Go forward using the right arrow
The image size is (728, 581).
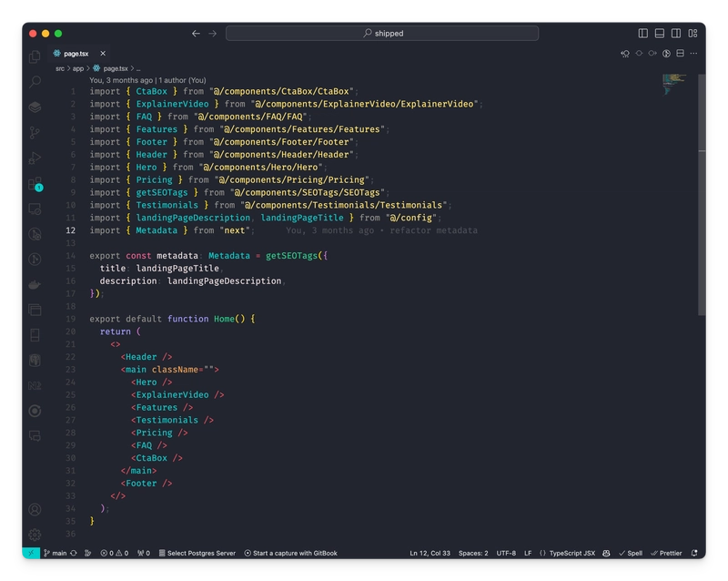click(x=213, y=34)
